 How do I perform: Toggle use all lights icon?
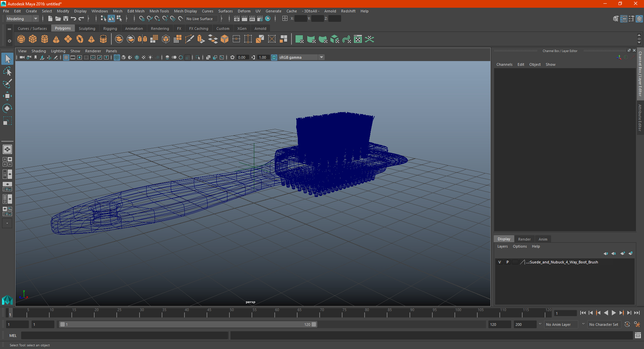tap(150, 57)
